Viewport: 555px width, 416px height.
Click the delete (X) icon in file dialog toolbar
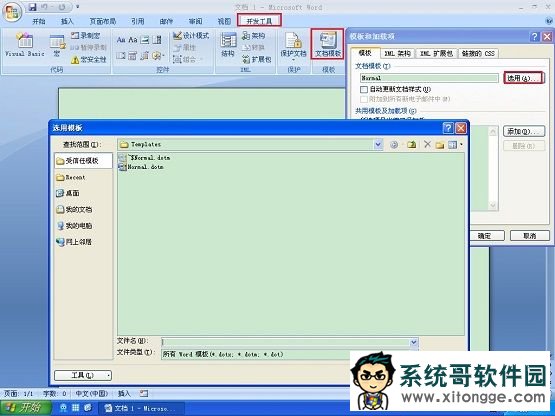(x=427, y=144)
